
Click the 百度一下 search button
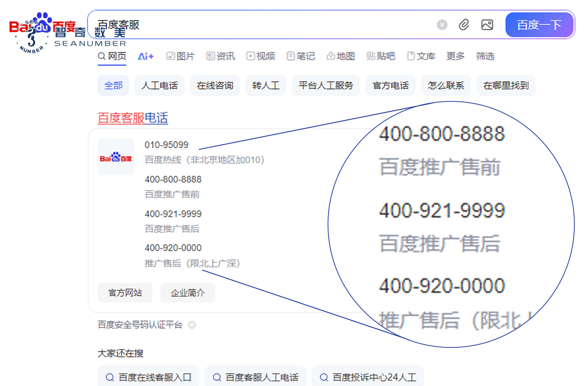coord(539,25)
